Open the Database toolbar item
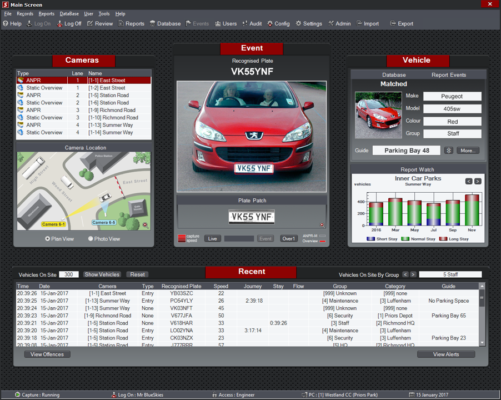Screen dimensions: 501x400 click(165, 24)
